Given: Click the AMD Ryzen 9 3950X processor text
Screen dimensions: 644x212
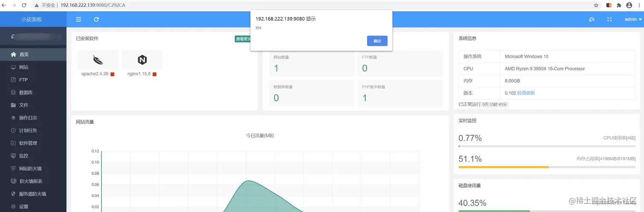Looking at the screenshot, I should (545, 69).
